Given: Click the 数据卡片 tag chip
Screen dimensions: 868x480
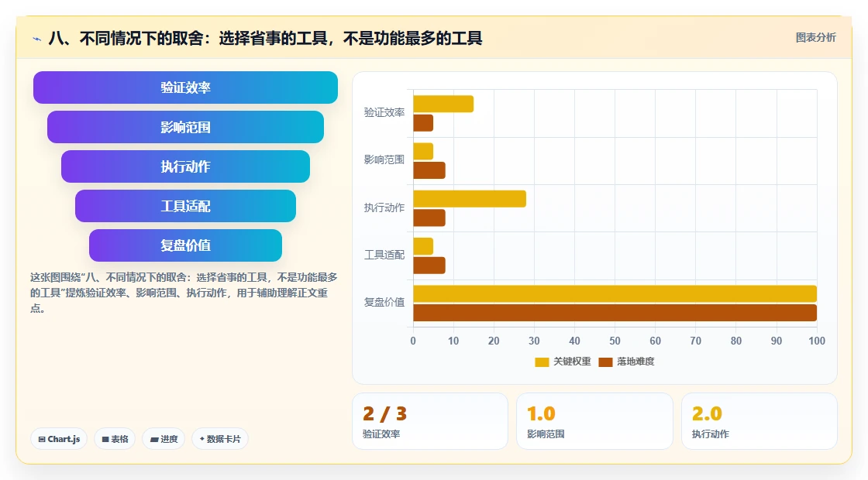Looking at the screenshot, I should (220, 439).
